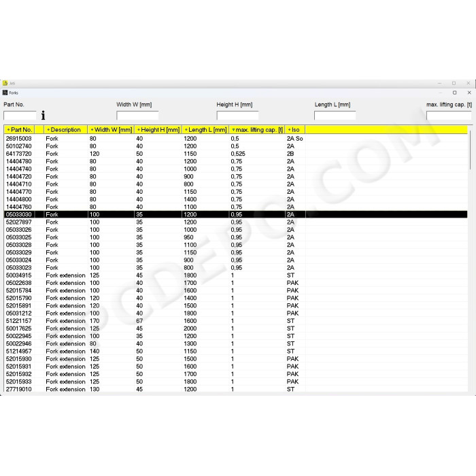Viewport: 476px width, 476px height.
Task: Select part number 05033029
Action: coord(19,252)
